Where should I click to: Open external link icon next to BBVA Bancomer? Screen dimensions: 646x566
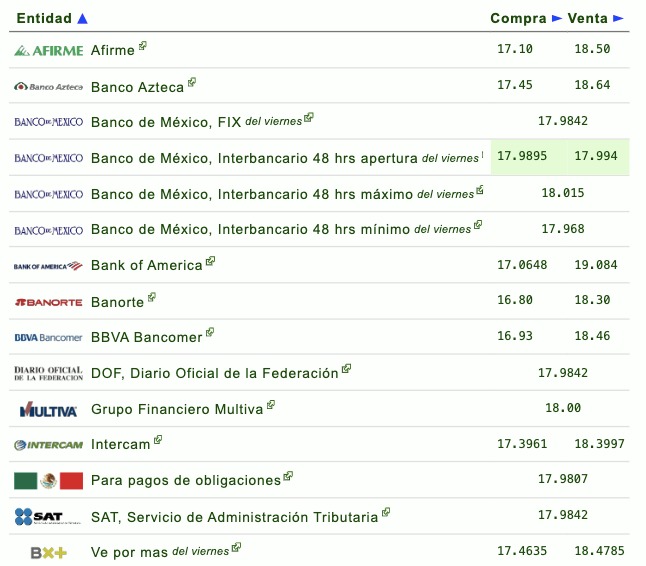click(210, 332)
